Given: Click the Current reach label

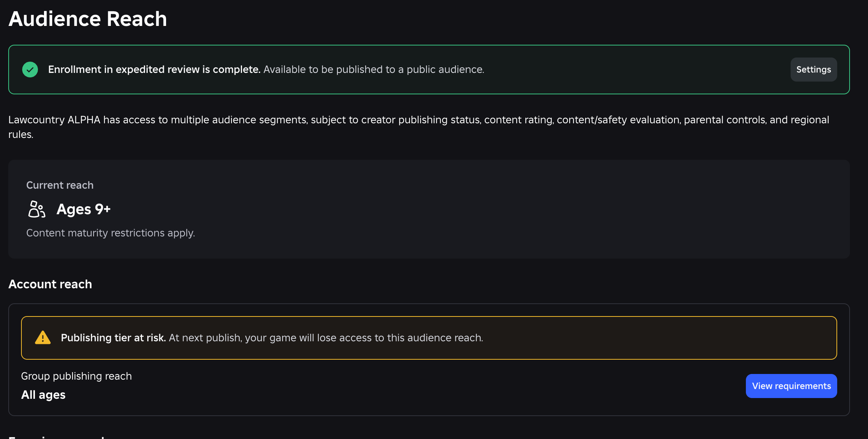Looking at the screenshot, I should [60, 185].
